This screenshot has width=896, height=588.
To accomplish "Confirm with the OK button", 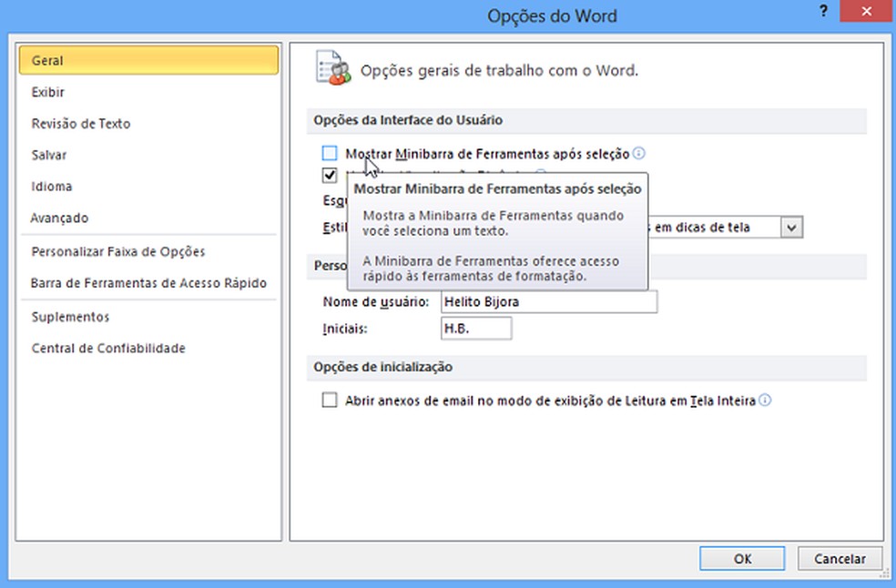I will pyautogui.click(x=742, y=558).
